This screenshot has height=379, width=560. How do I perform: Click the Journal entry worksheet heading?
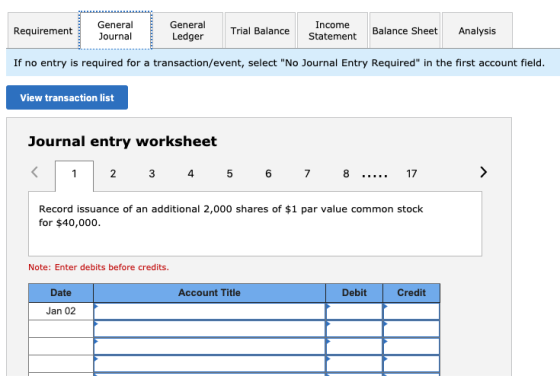pos(122,141)
